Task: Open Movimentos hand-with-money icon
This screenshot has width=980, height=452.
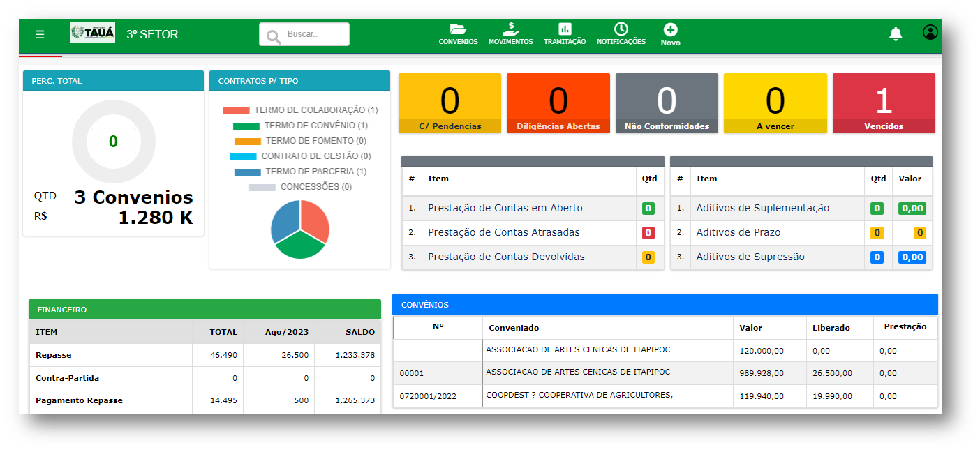Action: click(510, 29)
